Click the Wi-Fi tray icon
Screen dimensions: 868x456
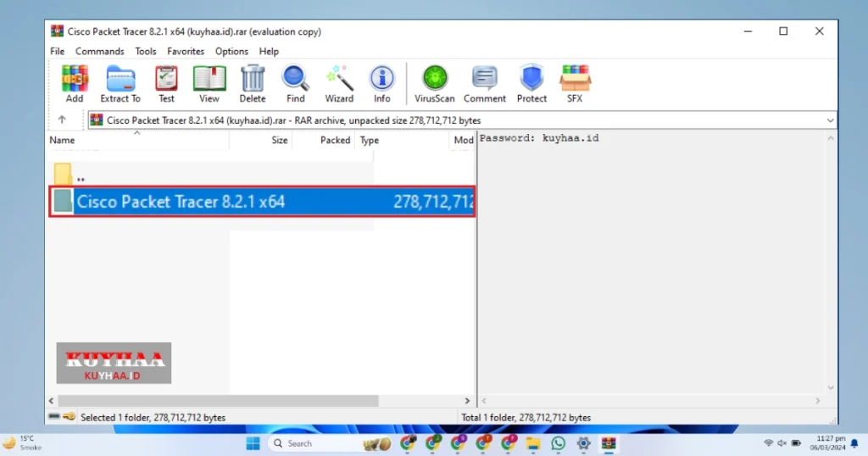click(768, 443)
